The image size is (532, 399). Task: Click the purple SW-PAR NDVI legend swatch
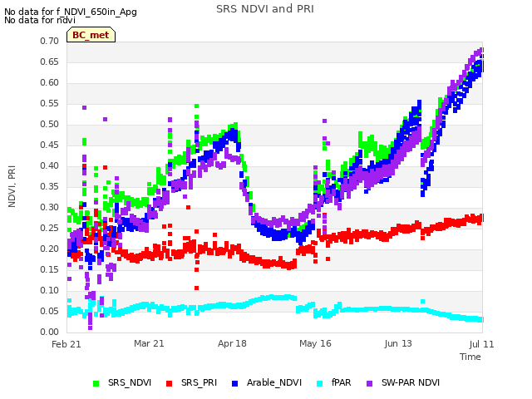pos(369,383)
